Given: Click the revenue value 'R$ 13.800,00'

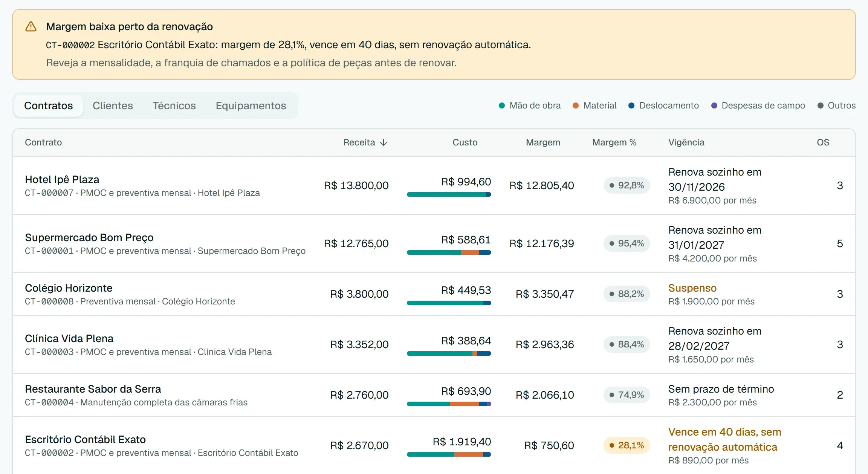Looking at the screenshot, I should tap(356, 185).
